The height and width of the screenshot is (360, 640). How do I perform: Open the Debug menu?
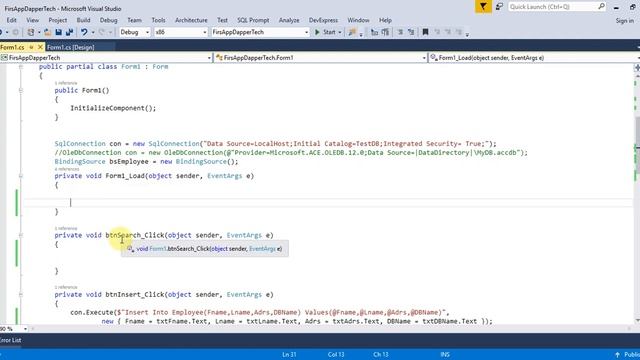109,20
